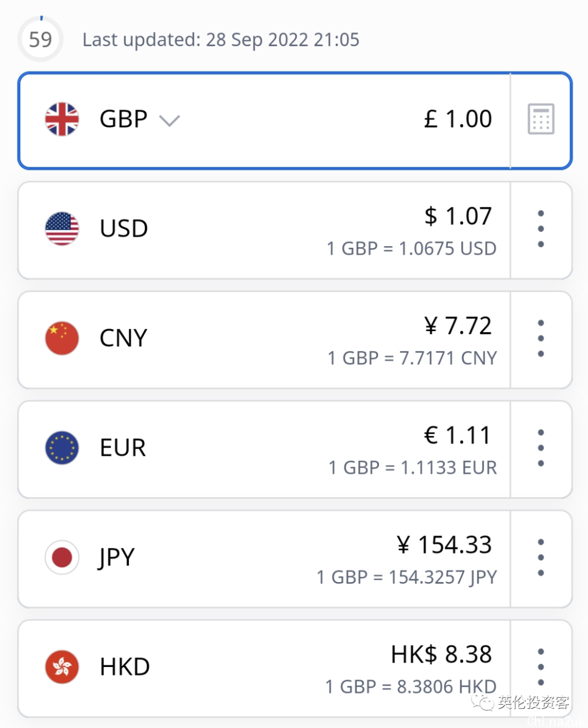Click the Japan flag icon
Screen dimensions: 588x728
62,558
